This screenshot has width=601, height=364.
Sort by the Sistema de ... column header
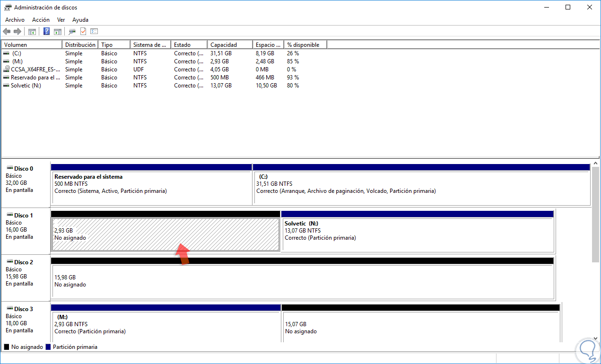pyautogui.click(x=150, y=45)
